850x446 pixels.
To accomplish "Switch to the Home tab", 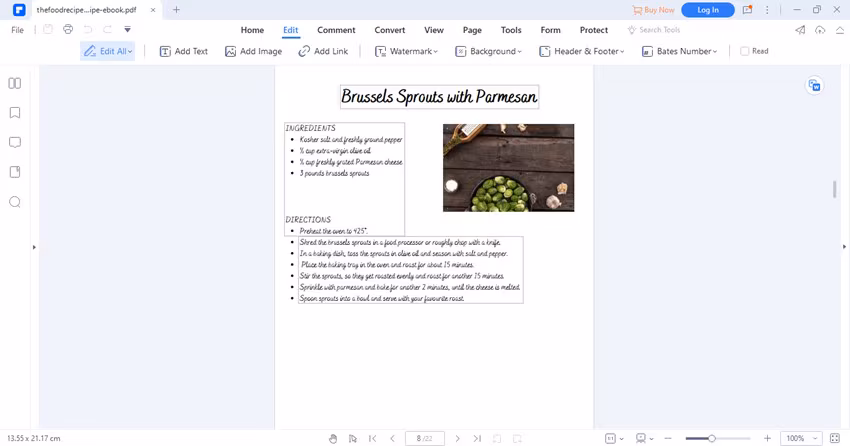I will pos(252,30).
